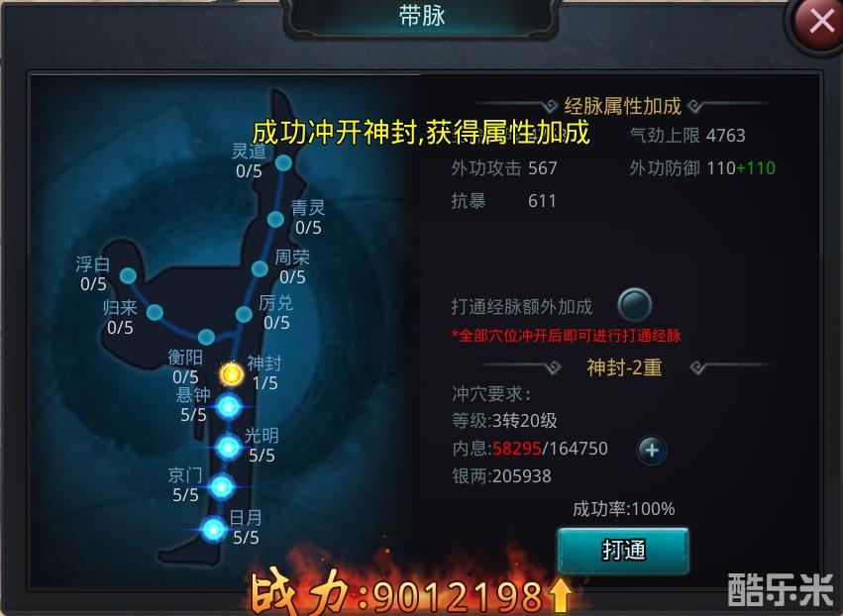
Task: Click the plus button beside 内息
Action: pos(652,450)
